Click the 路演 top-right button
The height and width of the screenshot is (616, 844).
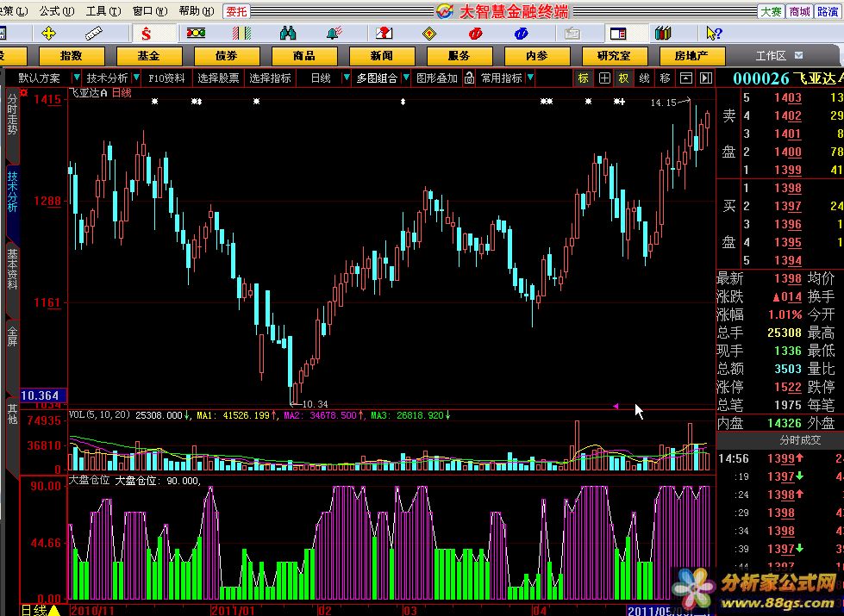click(828, 11)
